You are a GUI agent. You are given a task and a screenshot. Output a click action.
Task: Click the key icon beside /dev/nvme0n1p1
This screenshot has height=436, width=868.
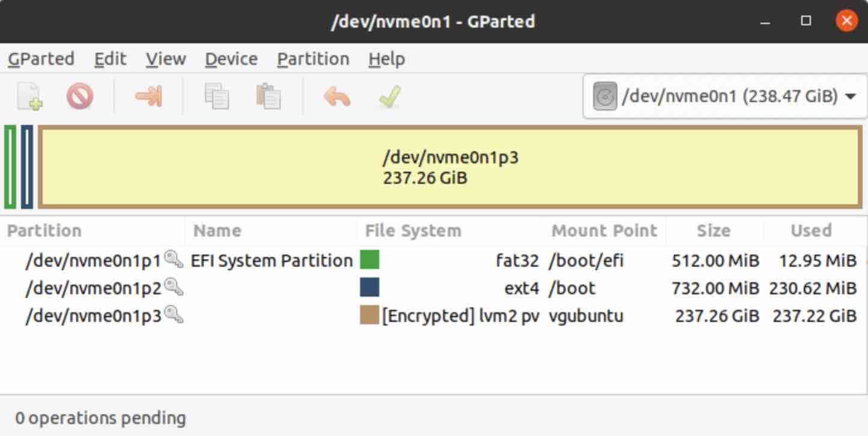point(174,259)
